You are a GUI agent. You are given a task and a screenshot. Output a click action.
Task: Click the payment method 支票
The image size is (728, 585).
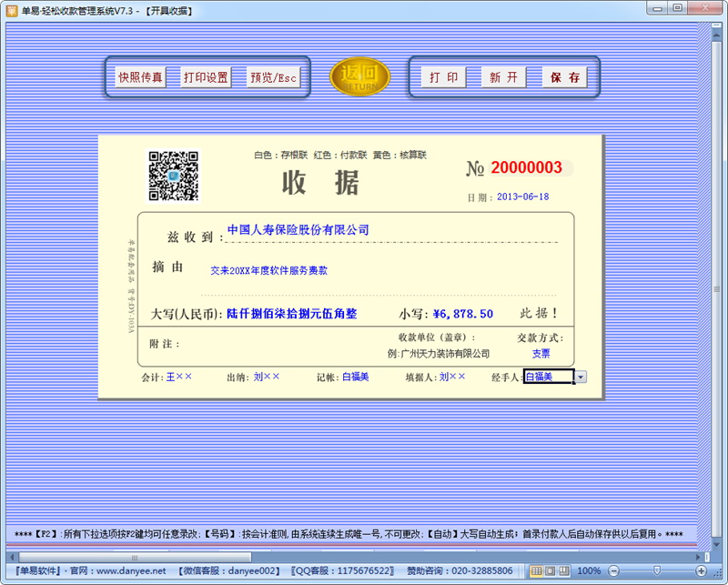(x=541, y=354)
